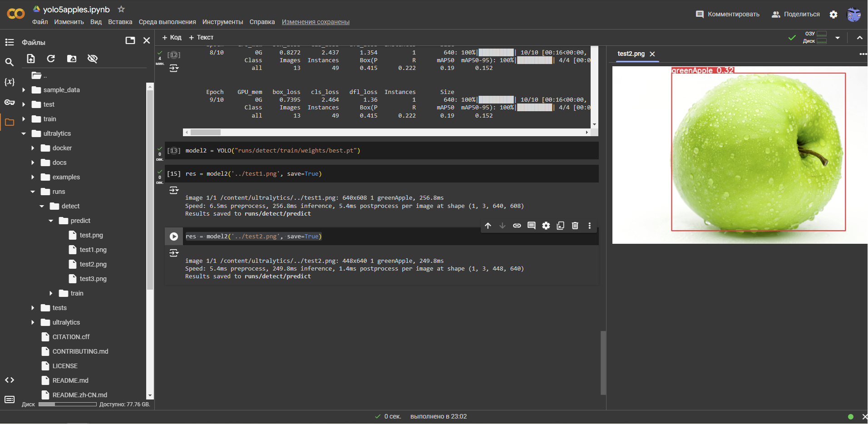Open the table of contents sidebar icon
Viewport: 868px width, 424px height.
pos(10,42)
